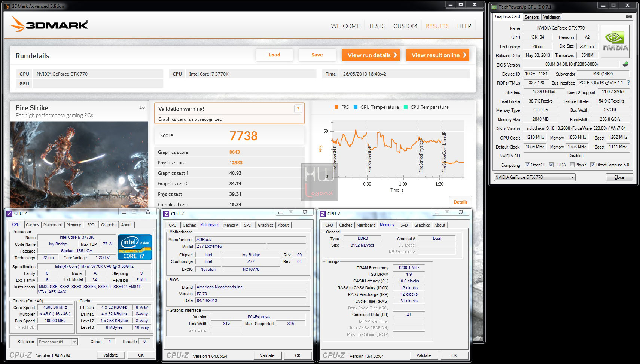This screenshot has width=640, height=364.
Task: Click the Combined test value 15.34
Action: point(235,205)
